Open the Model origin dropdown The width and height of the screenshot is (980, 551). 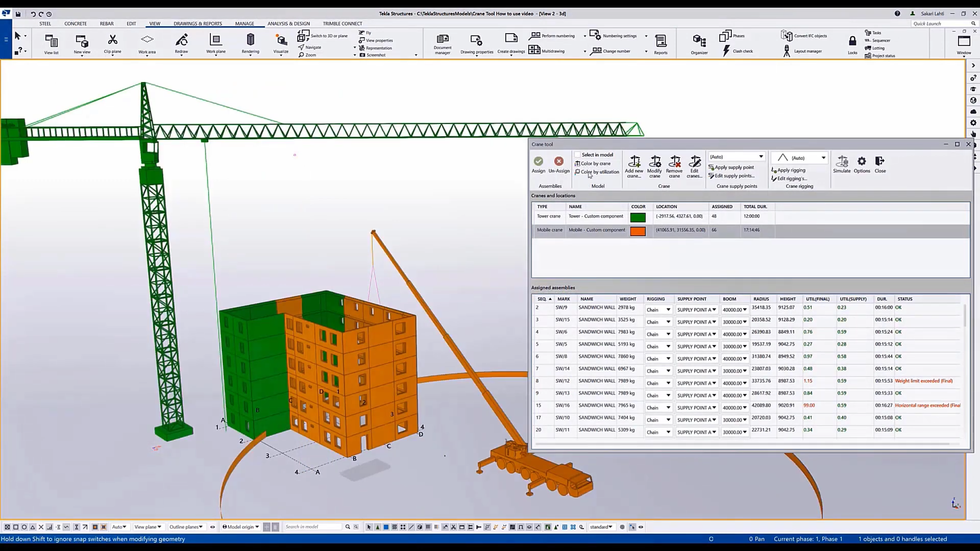[x=240, y=527]
